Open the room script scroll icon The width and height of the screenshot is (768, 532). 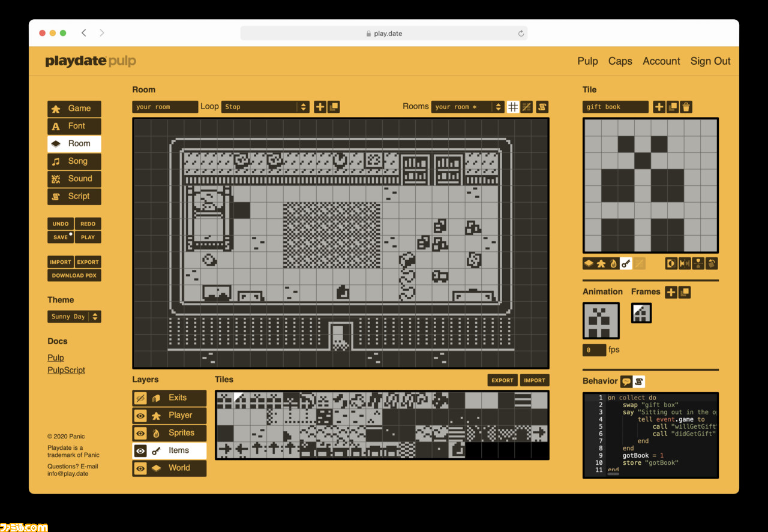(542, 107)
